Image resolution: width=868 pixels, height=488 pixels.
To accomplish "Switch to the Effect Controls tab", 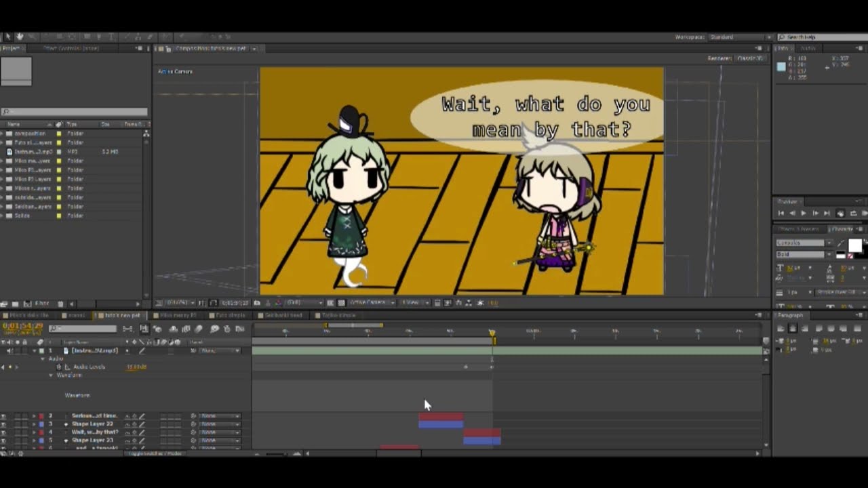I will point(71,48).
